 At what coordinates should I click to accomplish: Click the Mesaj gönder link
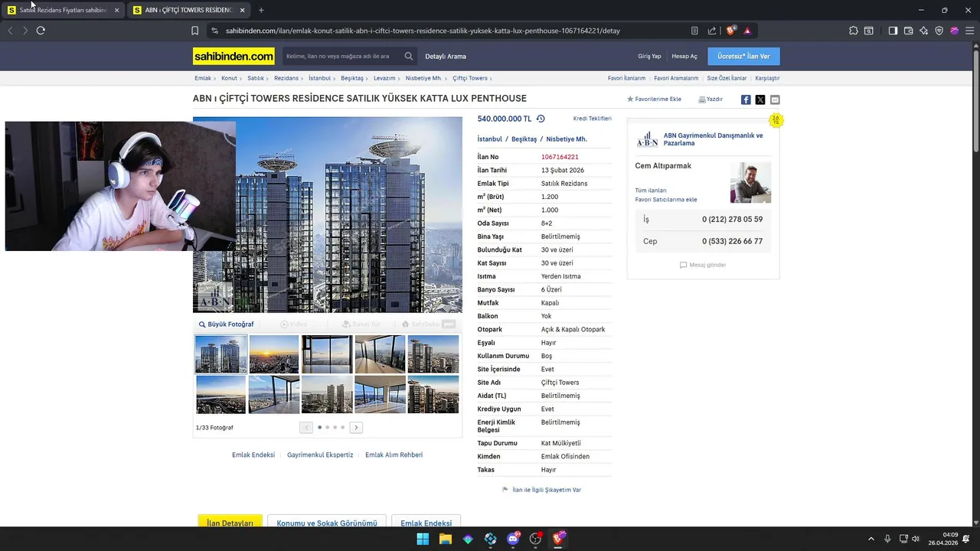[703, 265]
